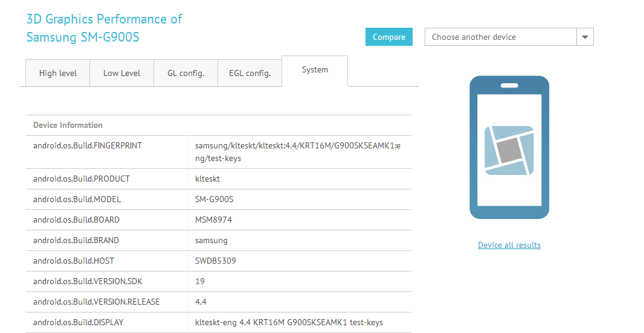The image size is (644, 333).
Task: Select the SM-G900S model value cell
Action: coord(214,199)
